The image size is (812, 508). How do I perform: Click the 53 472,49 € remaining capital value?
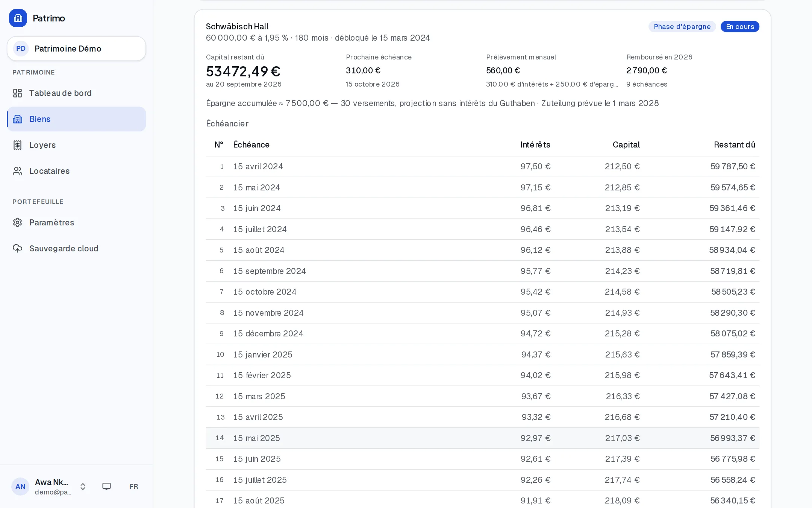(243, 71)
